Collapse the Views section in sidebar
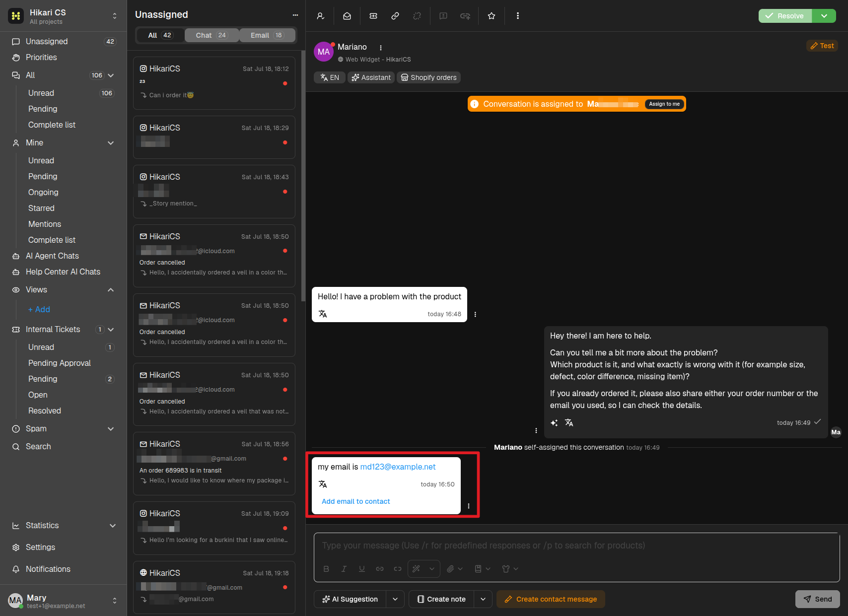848x616 pixels. pos(111,290)
